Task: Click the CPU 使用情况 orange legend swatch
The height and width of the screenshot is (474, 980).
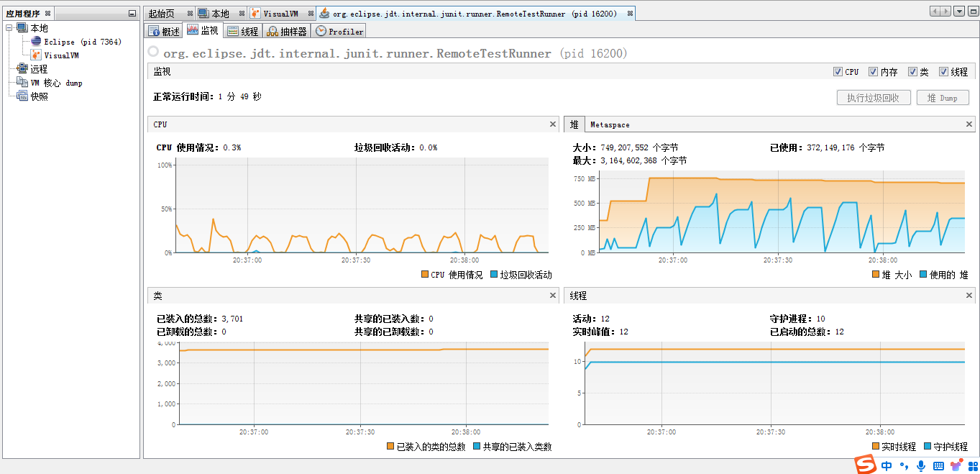Action: [x=425, y=275]
